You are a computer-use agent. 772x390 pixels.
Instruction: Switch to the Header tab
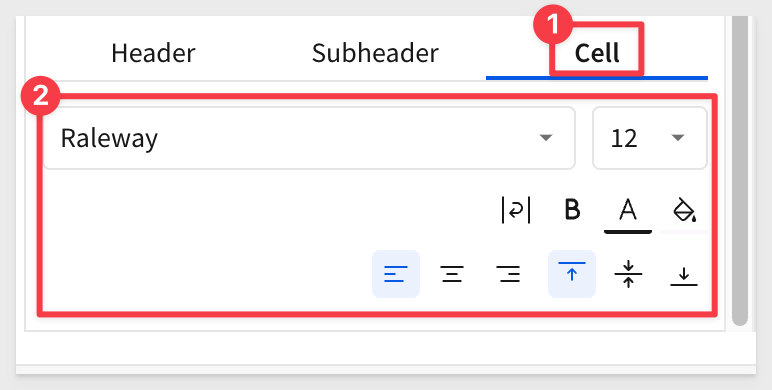pyautogui.click(x=153, y=53)
